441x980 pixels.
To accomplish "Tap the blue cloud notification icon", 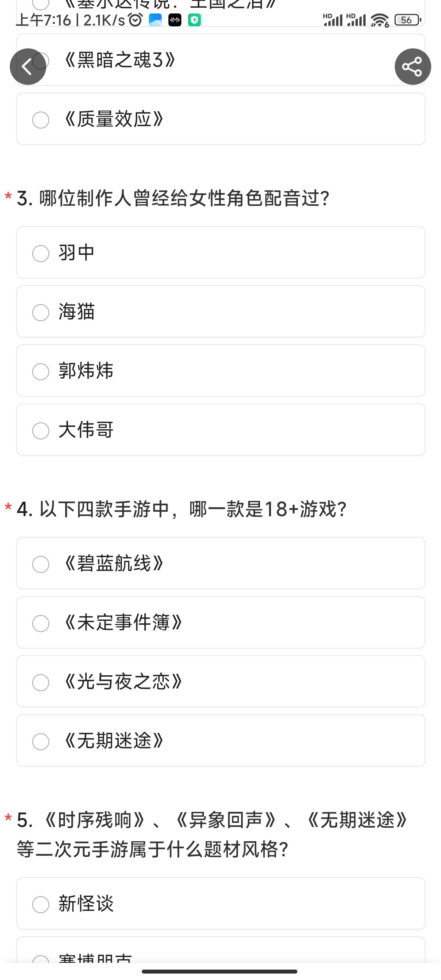I will [155, 20].
